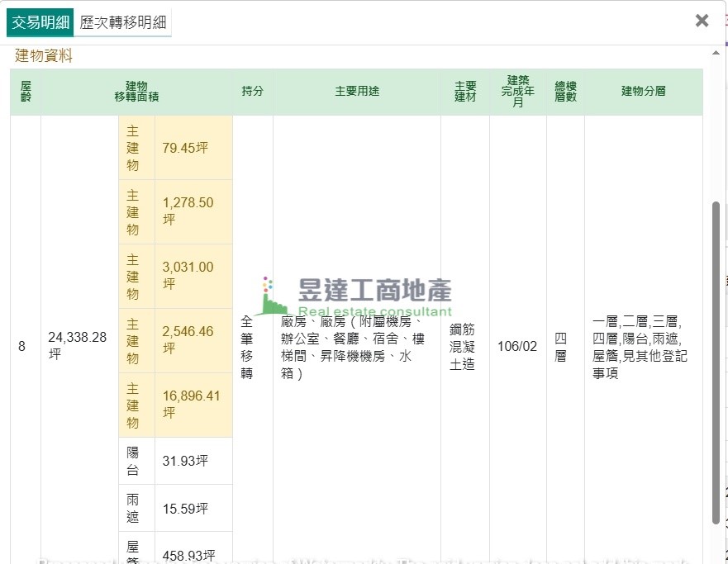This screenshot has height=564, width=728.
Task: Click the total area 24,338.28坪 cell
Action: pos(79,346)
